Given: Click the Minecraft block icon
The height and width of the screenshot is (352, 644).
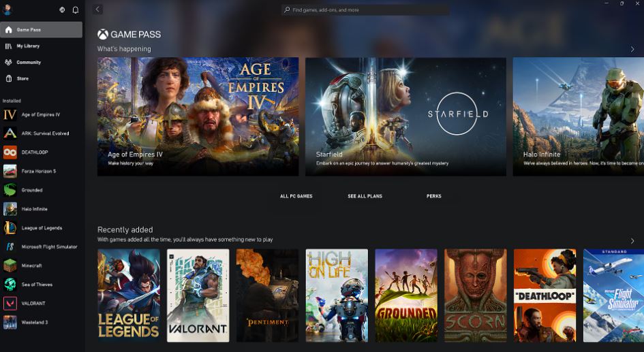Looking at the screenshot, I should [10, 266].
